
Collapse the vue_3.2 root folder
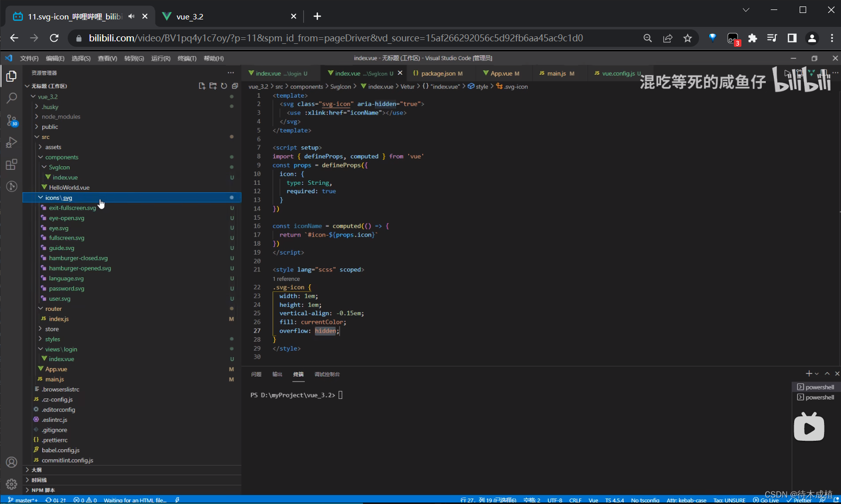pyautogui.click(x=33, y=97)
